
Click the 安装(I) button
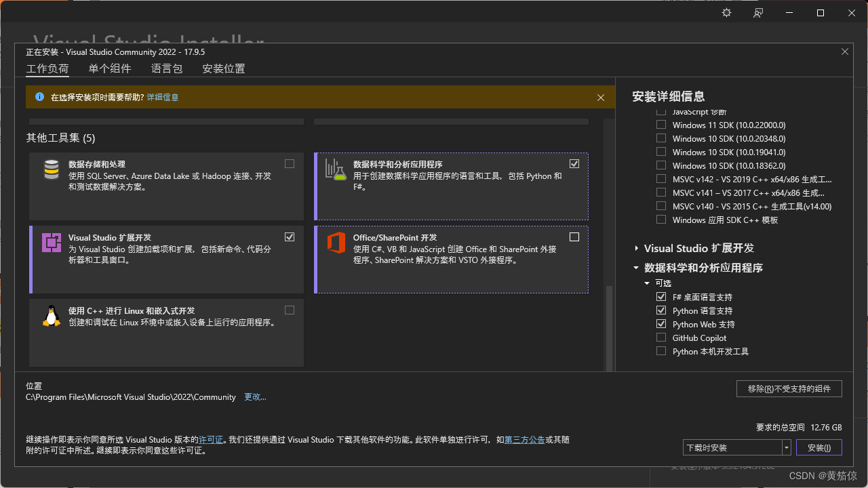(x=819, y=447)
